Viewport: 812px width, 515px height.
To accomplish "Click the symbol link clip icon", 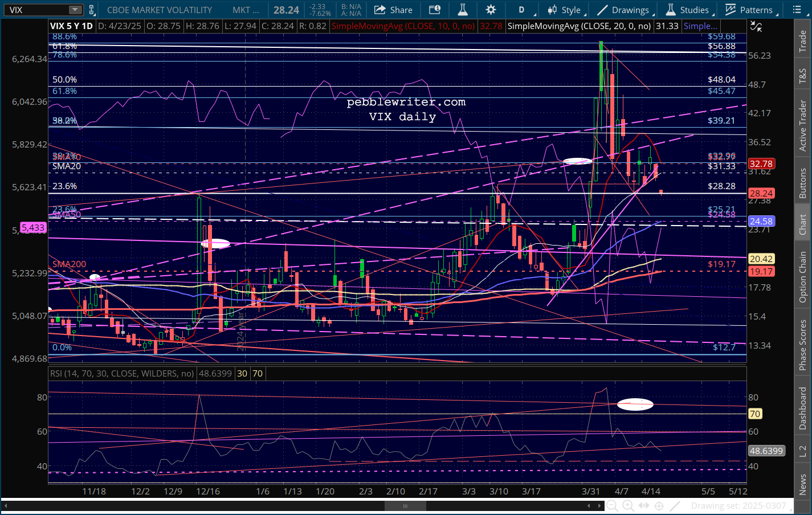I will [x=91, y=10].
